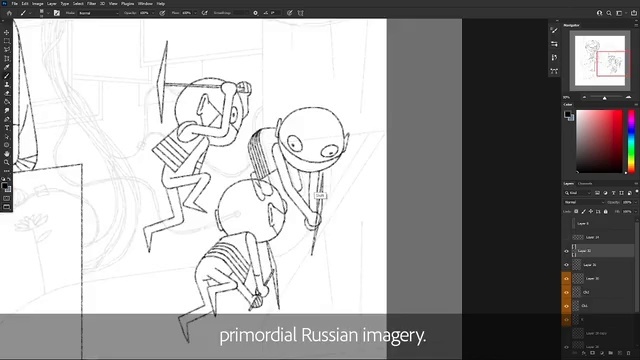Toggle the eye on the Ch2 layer
Viewport: 640px width, 360px height.
point(567,292)
